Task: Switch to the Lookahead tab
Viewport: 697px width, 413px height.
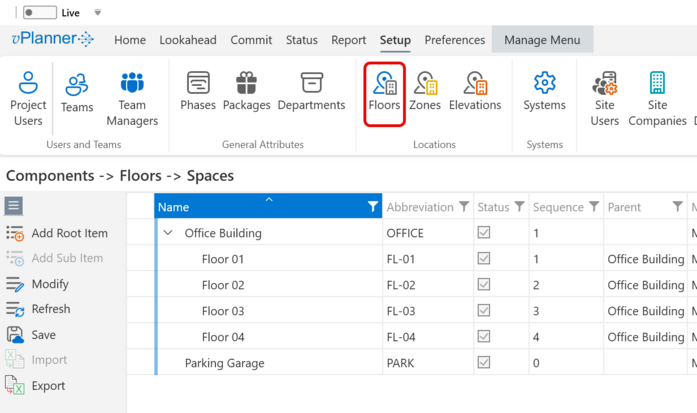Action: point(188,40)
